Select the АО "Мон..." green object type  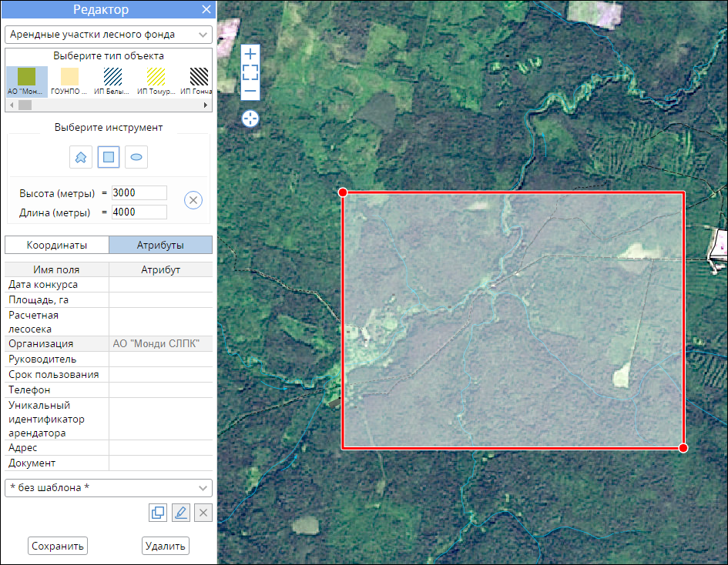(26, 81)
